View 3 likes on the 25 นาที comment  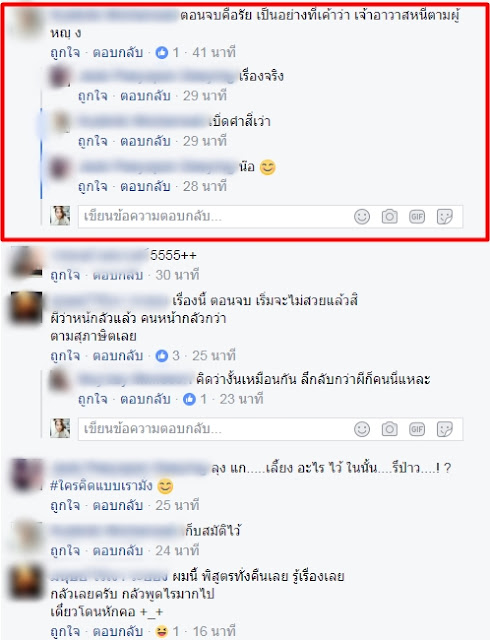(167, 356)
